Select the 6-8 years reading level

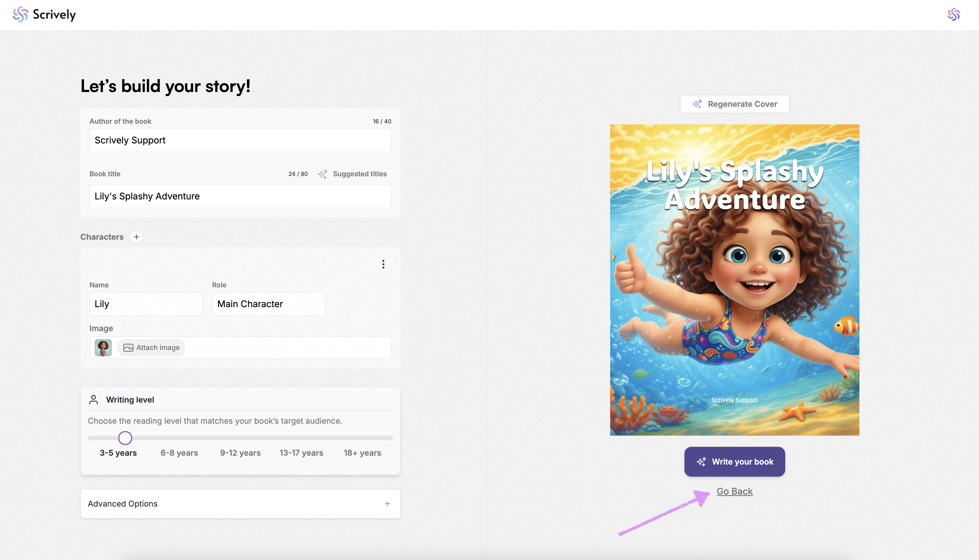[x=179, y=453]
